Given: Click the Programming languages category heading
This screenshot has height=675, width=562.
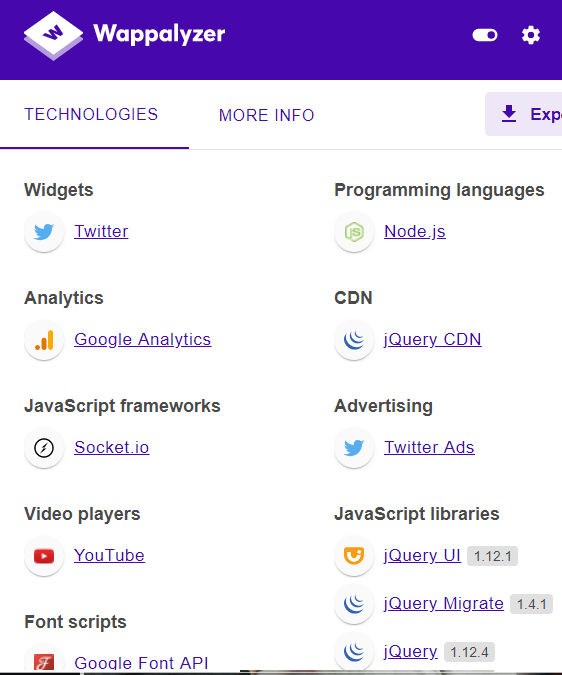Looking at the screenshot, I should (x=439, y=190).
